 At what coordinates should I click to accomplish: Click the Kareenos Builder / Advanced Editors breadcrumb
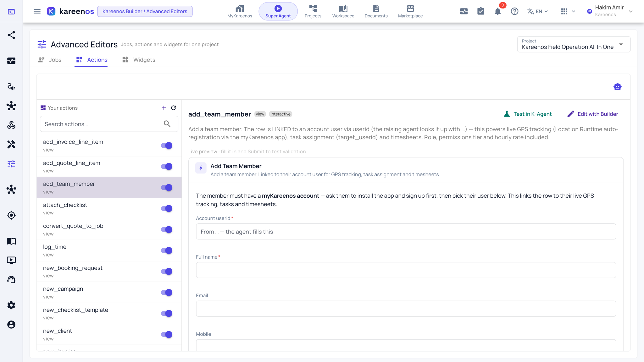click(145, 11)
